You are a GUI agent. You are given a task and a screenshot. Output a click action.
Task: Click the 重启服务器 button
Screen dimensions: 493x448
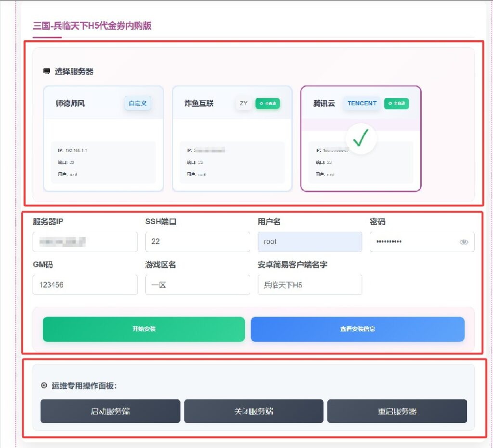397,411
